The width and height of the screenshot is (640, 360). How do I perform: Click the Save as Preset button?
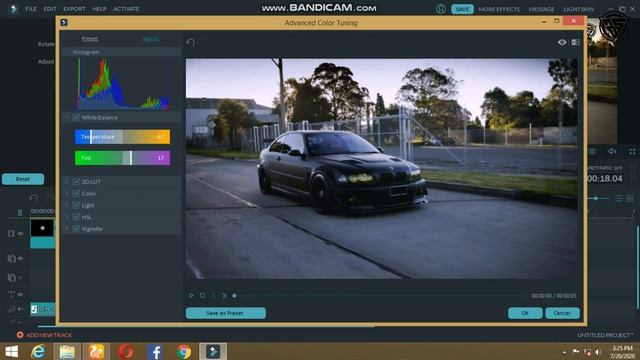click(x=226, y=313)
